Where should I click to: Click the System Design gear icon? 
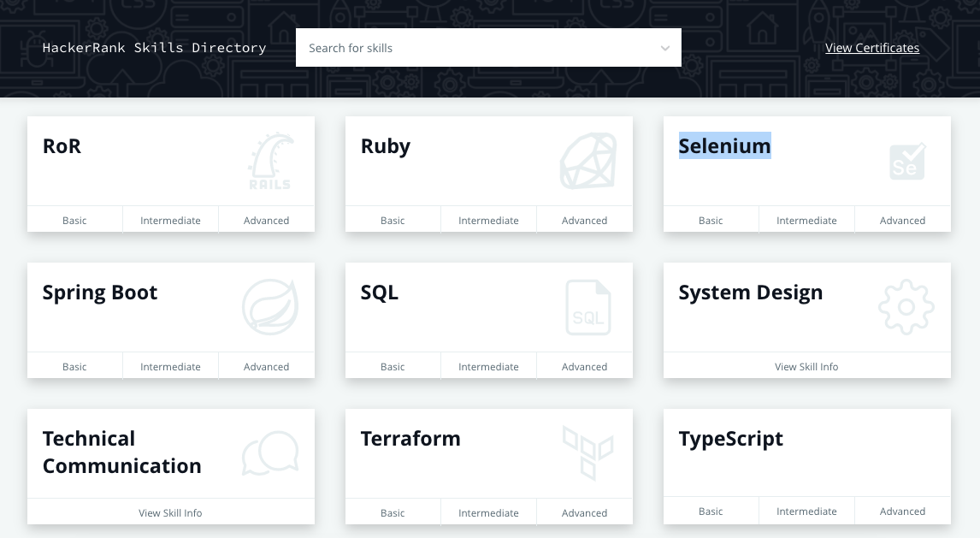pos(906,307)
